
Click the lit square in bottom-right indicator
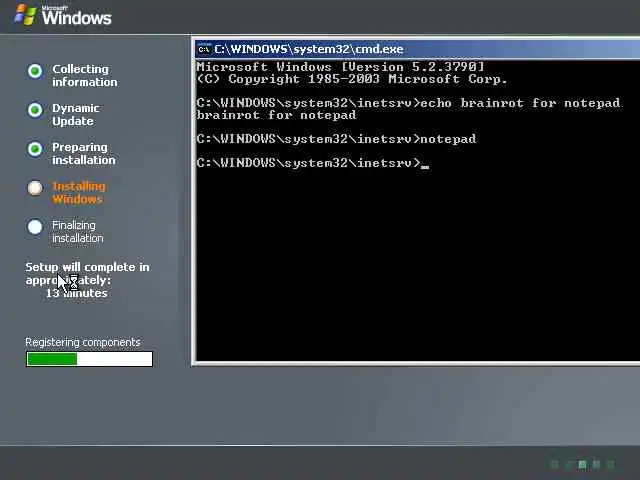582,464
